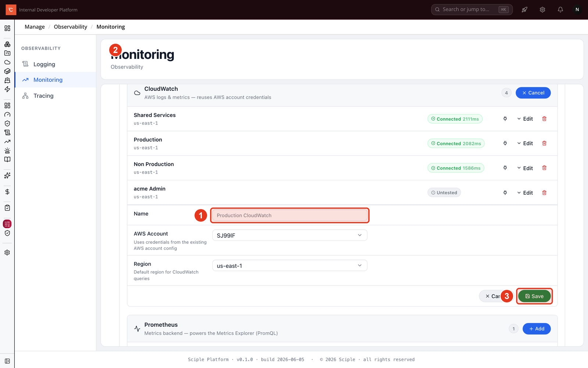The width and height of the screenshot is (588, 368).
Task: Select the clipboard check sidebar icon
Action: [x=7, y=208]
